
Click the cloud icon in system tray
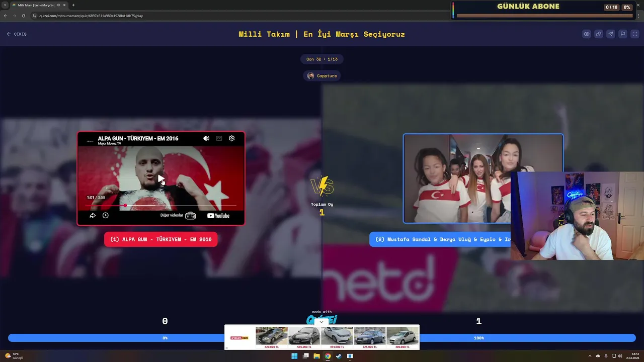(598, 356)
